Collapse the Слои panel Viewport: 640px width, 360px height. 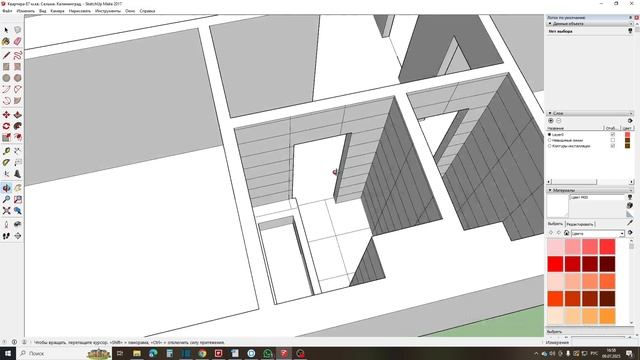[550, 113]
